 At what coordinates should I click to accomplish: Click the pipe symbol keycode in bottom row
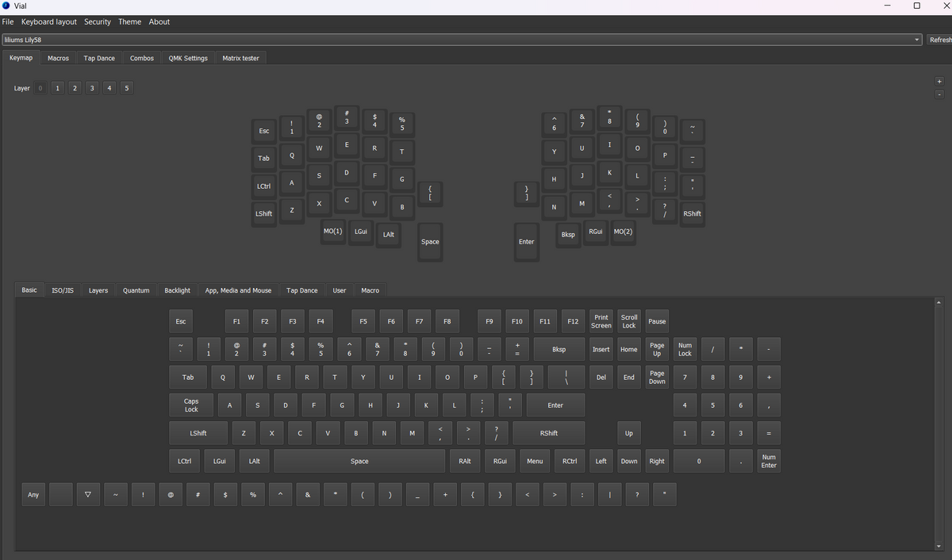(x=609, y=495)
